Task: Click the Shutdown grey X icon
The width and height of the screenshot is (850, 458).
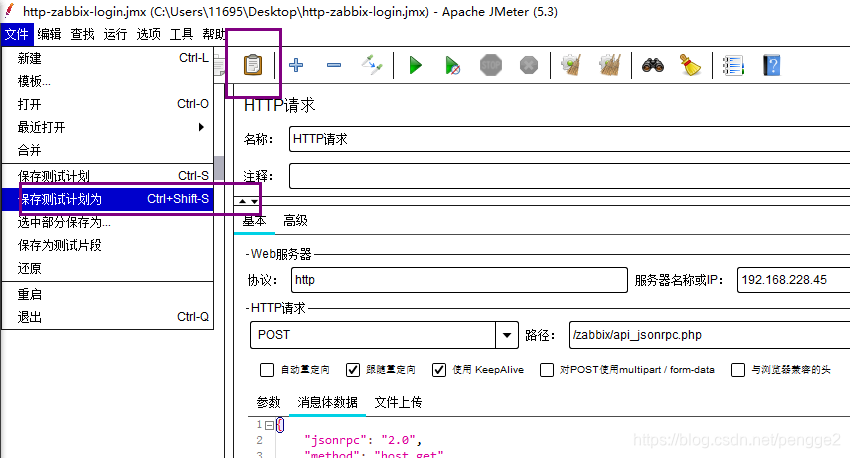Action: click(529, 66)
